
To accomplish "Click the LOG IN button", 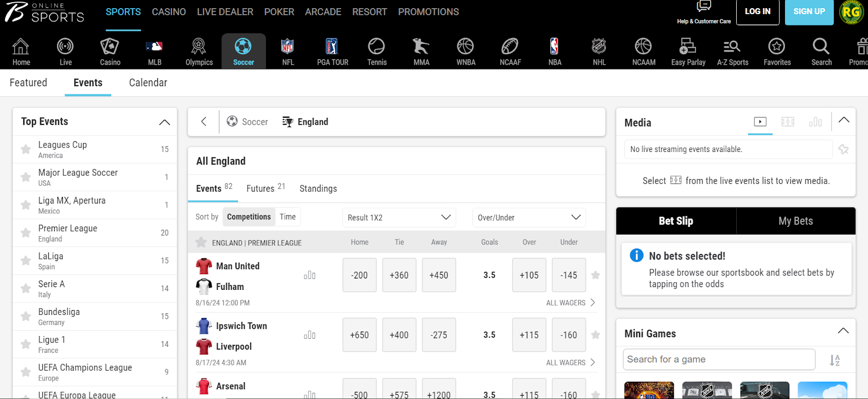I will 757,12.
